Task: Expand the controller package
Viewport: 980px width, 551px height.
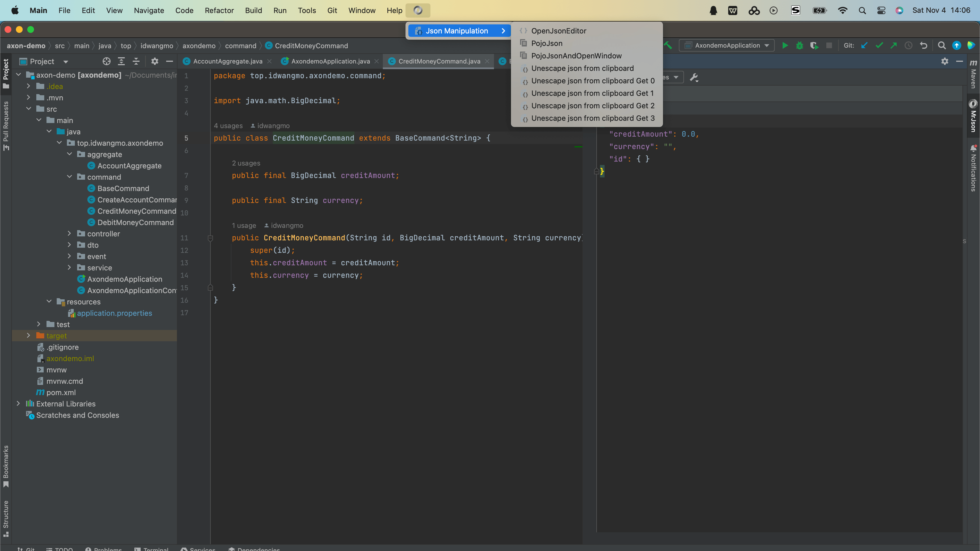Action: coord(69,234)
